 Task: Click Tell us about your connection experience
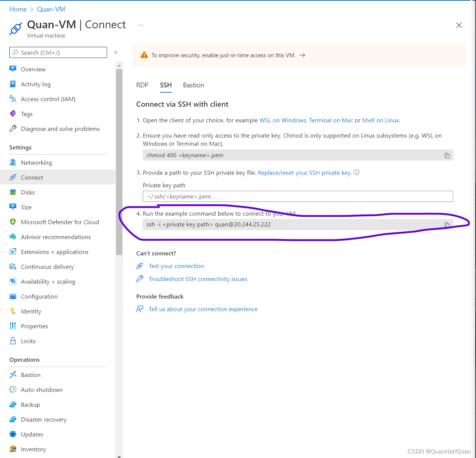point(203,309)
